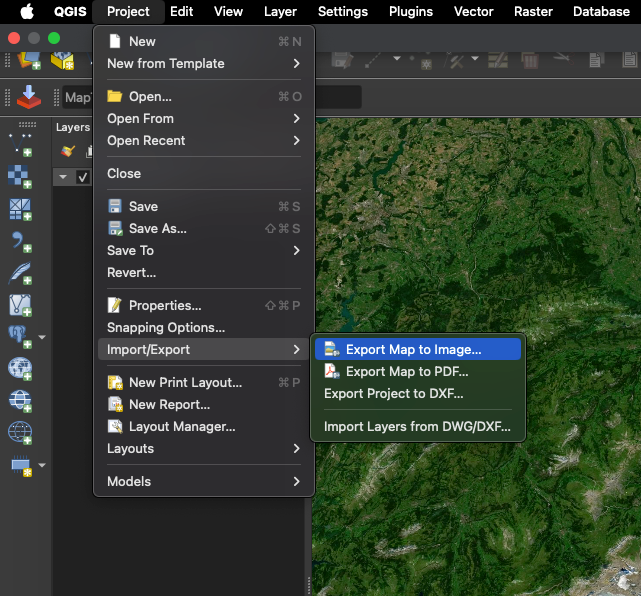Expand Open Recent submenu
Image resolution: width=641 pixels, height=596 pixels.
pos(204,141)
